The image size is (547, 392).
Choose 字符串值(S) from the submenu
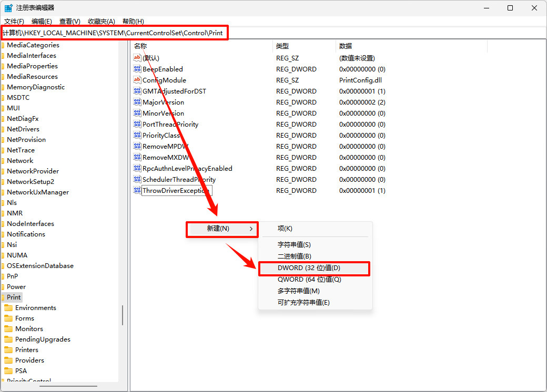pos(294,245)
